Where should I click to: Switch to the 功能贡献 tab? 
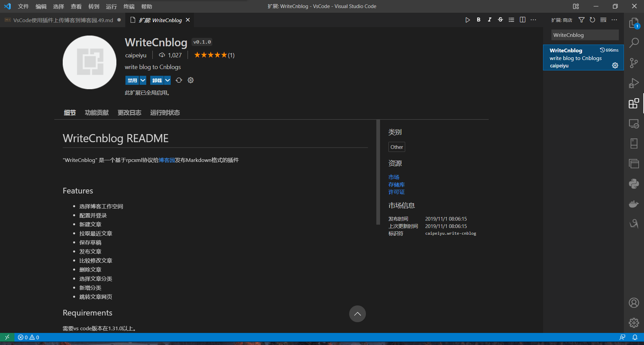point(97,113)
